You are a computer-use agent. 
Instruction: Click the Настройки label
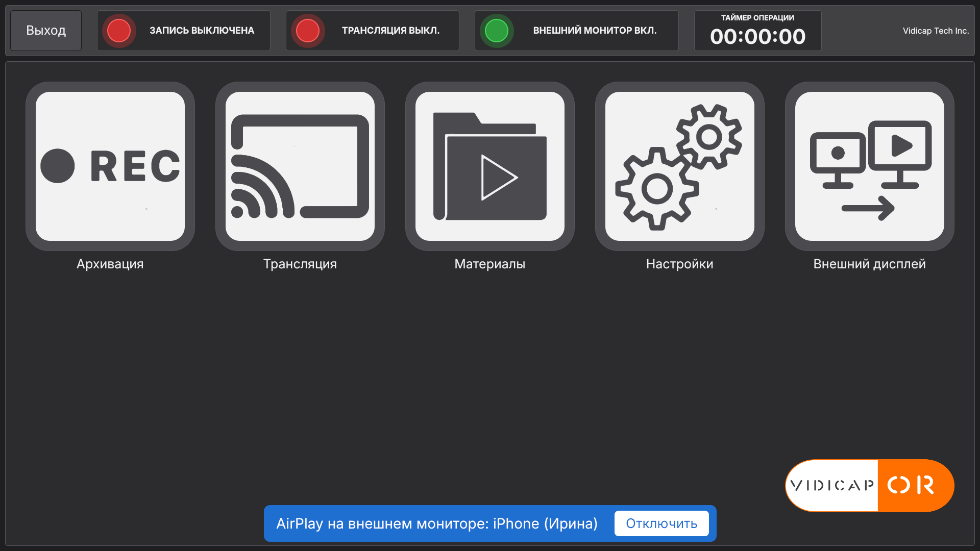click(x=680, y=264)
